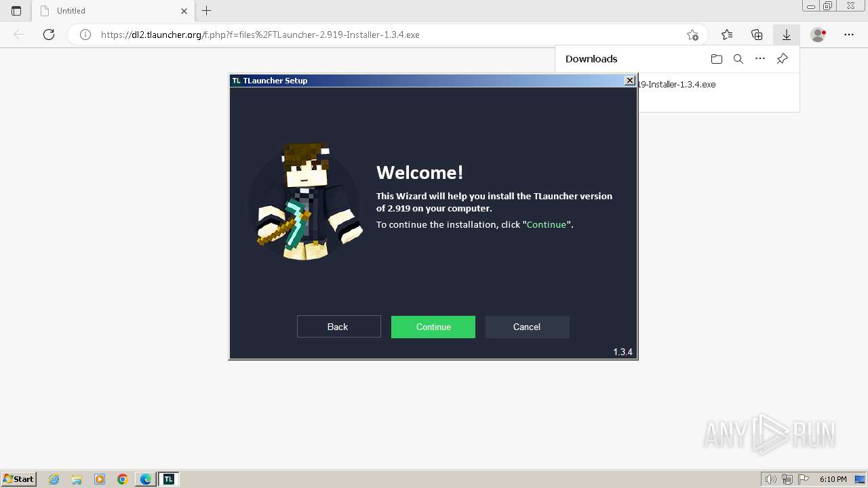
Task: Cancel the TLauncher installation
Action: [527, 327]
